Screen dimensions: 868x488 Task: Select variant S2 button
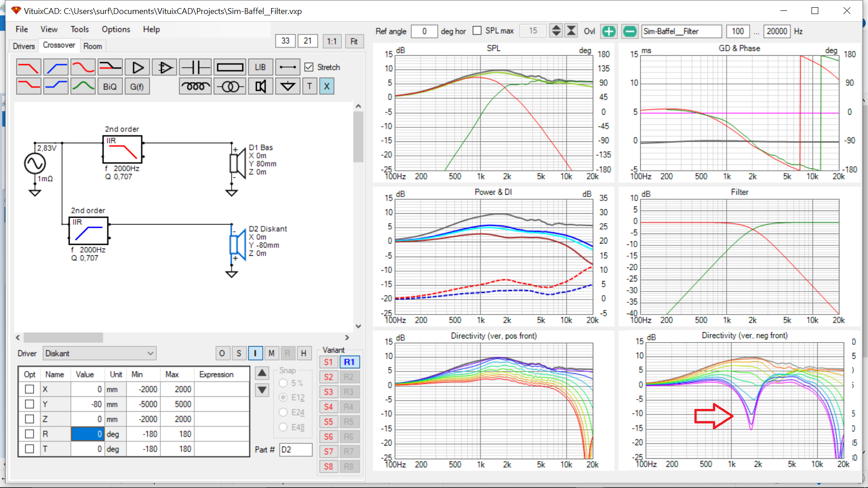328,377
